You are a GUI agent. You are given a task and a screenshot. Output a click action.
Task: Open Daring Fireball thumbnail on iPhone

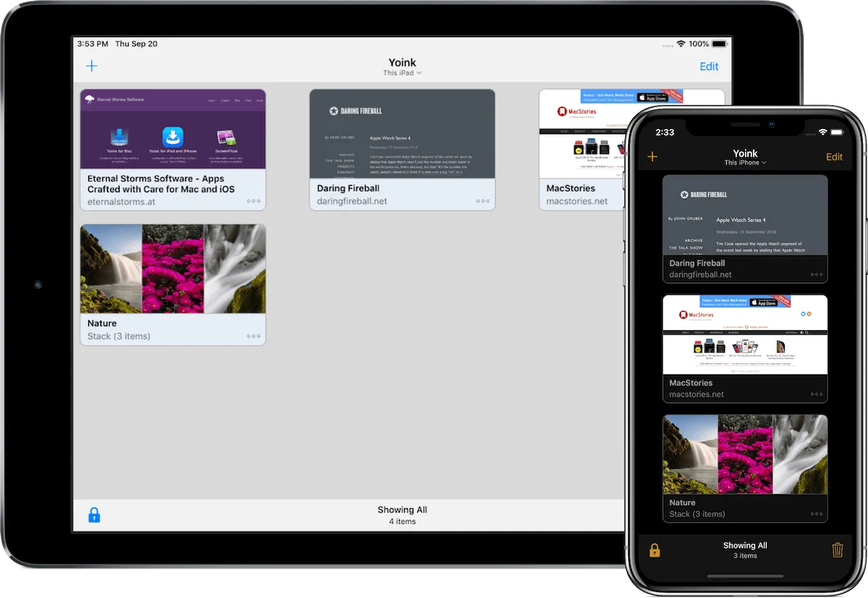745,215
